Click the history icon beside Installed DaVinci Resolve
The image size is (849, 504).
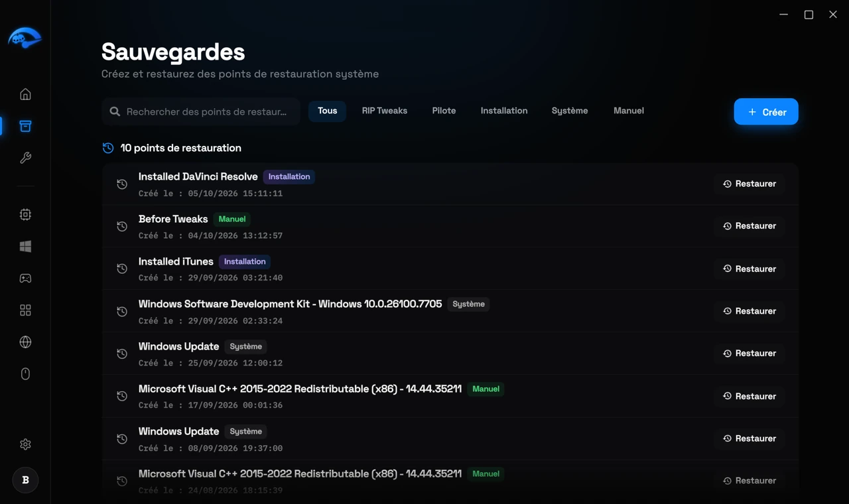[x=122, y=184]
